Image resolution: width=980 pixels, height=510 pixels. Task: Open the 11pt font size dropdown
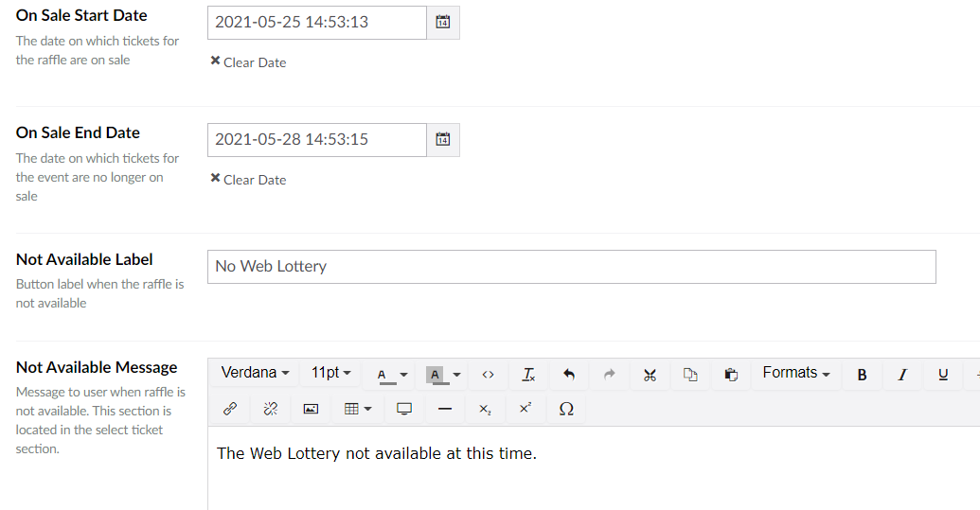pyautogui.click(x=330, y=373)
